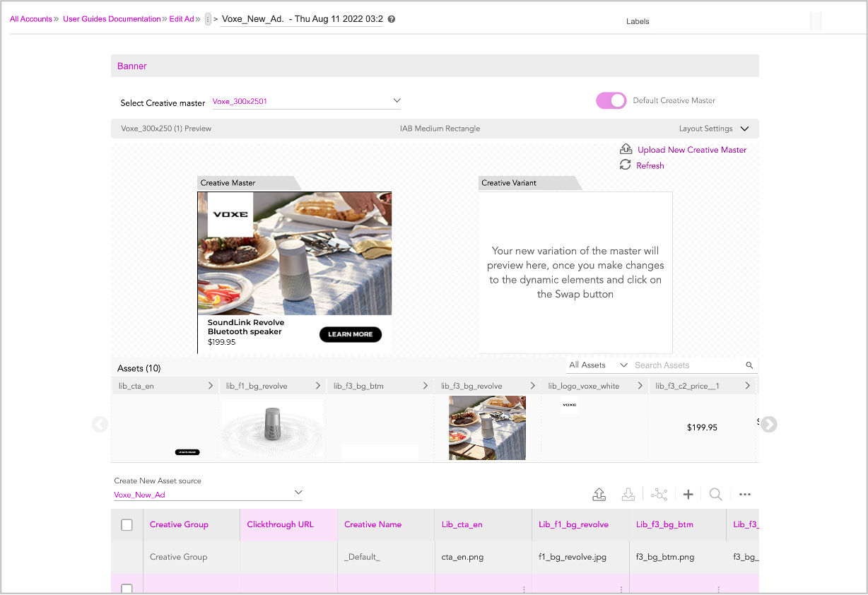Click the download icon in the grid toolbar

pos(628,495)
